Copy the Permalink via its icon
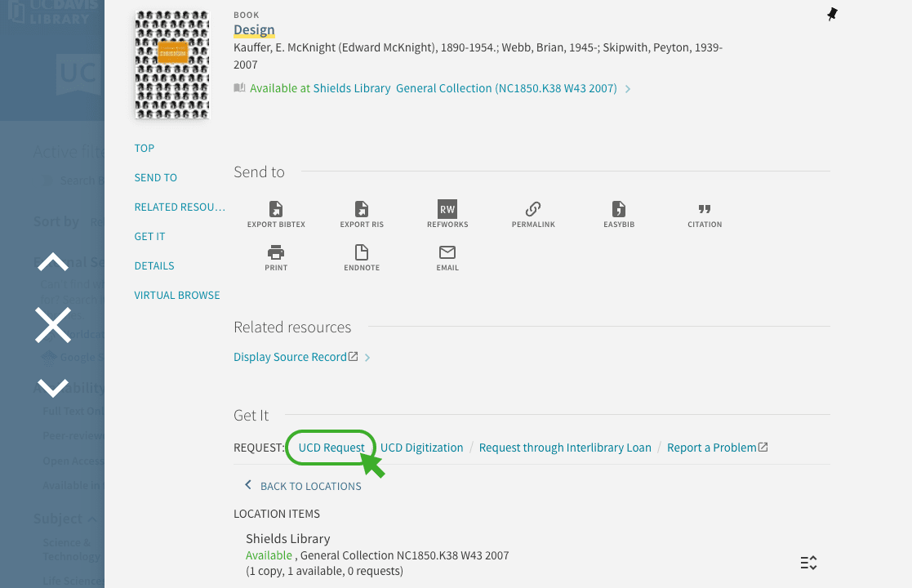 click(x=533, y=209)
